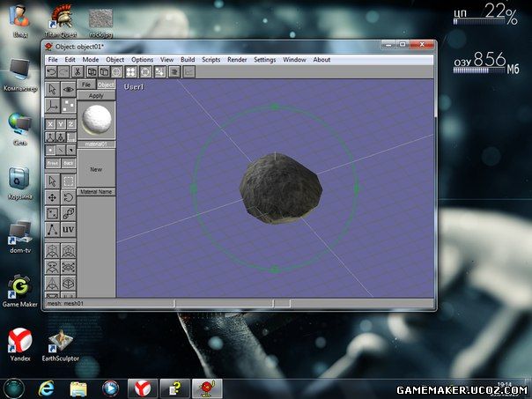Select the Move tool with four arrows
The image size is (532, 399).
(x=52, y=197)
